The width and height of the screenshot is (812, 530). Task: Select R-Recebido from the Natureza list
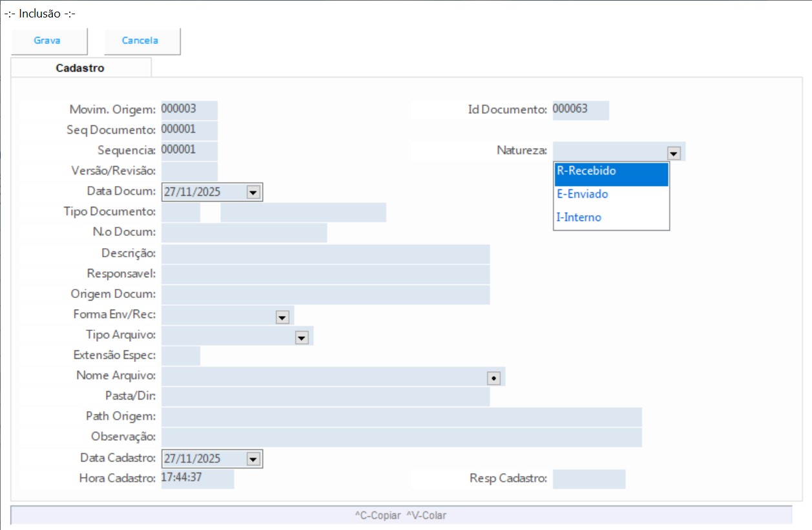pyautogui.click(x=611, y=172)
